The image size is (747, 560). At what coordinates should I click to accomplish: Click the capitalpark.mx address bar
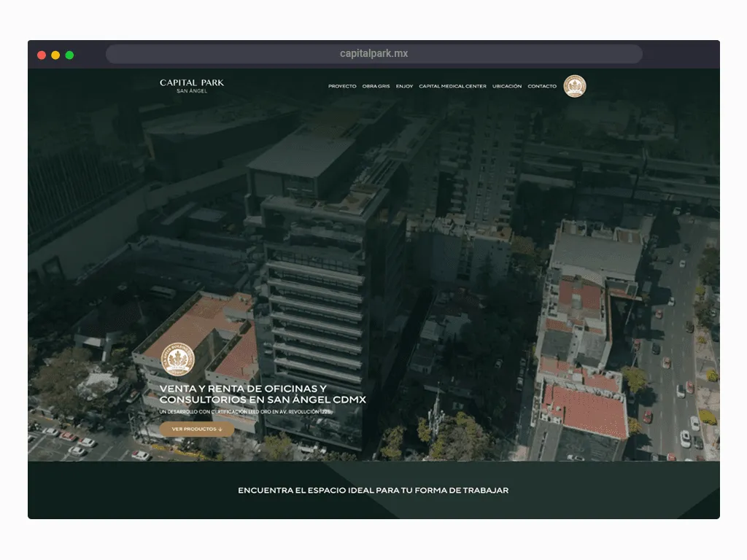(x=373, y=54)
